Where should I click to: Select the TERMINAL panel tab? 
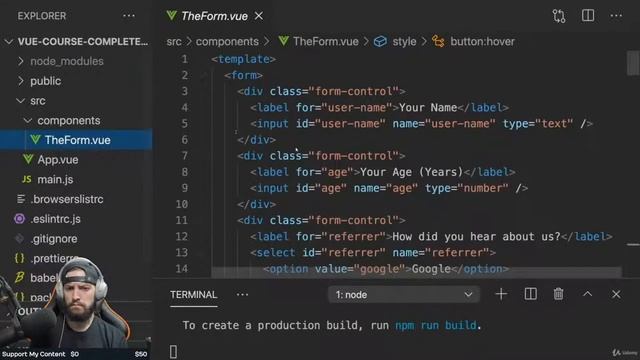pos(193,295)
